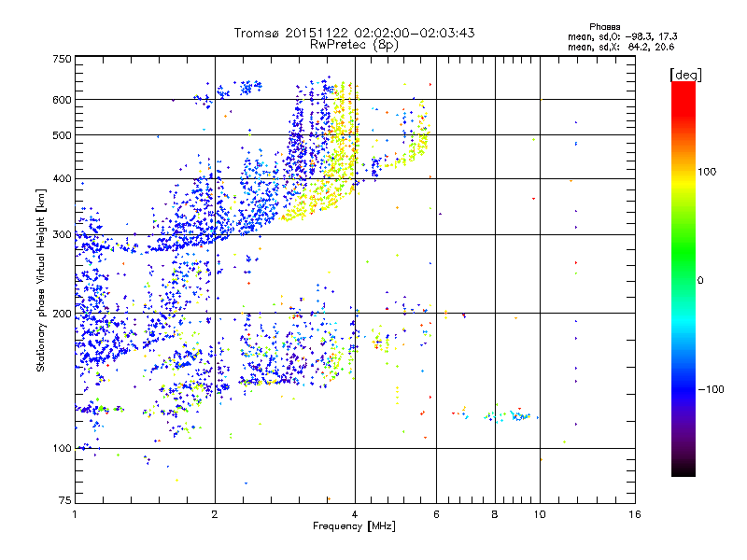
Task: Click the colorbar tick label "-100"
Action: 711,389
